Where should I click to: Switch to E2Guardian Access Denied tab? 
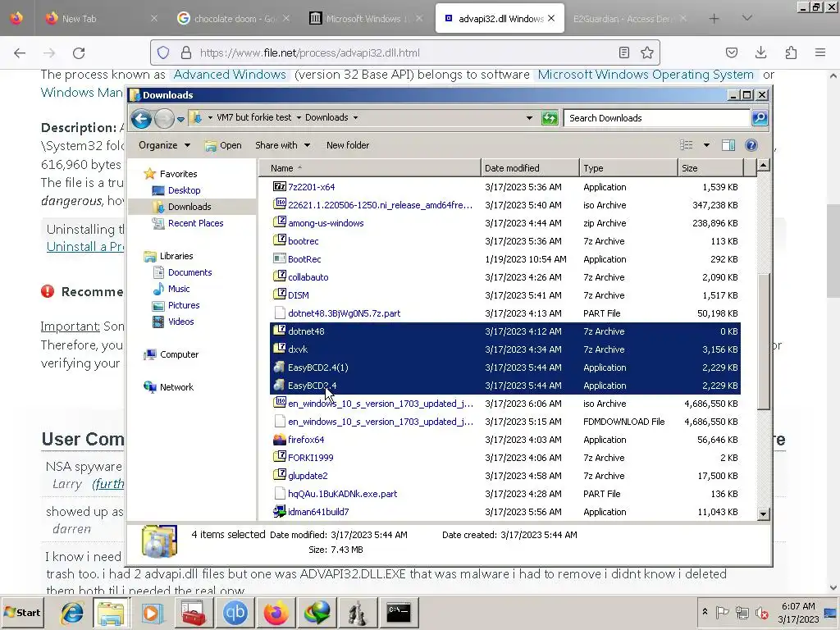click(x=630, y=19)
